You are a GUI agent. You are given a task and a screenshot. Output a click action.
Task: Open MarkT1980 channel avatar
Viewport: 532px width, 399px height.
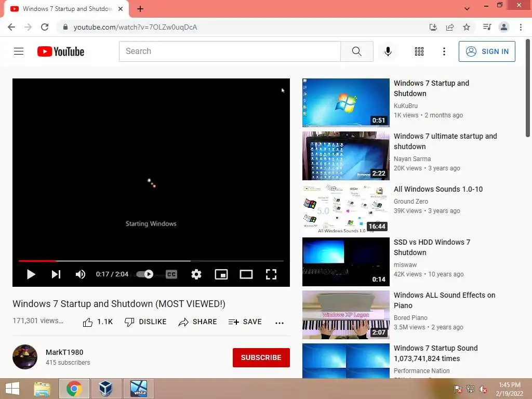25,357
